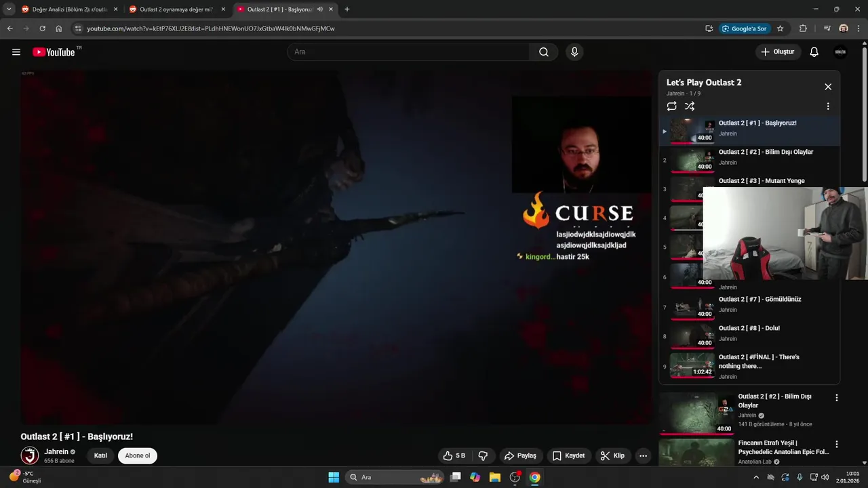
Task: Mute the audio-playing Outlast 2 [ #1 ] tab
Action: pyautogui.click(x=319, y=9)
